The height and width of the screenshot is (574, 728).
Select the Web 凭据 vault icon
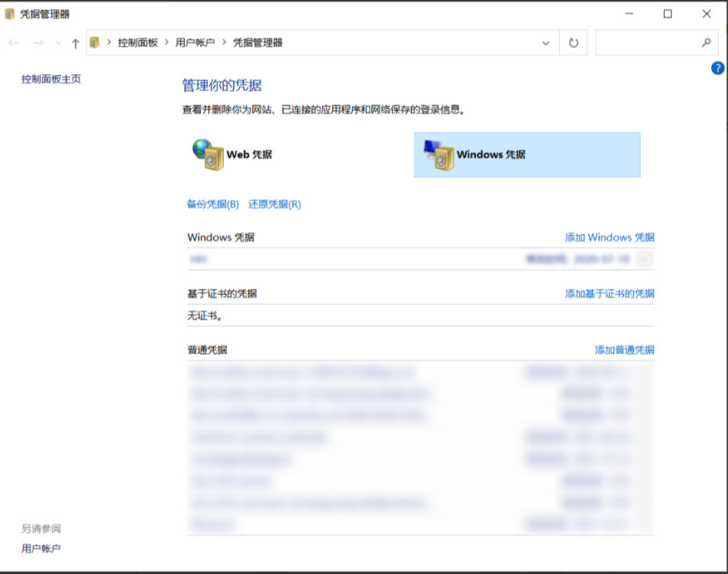(208, 154)
